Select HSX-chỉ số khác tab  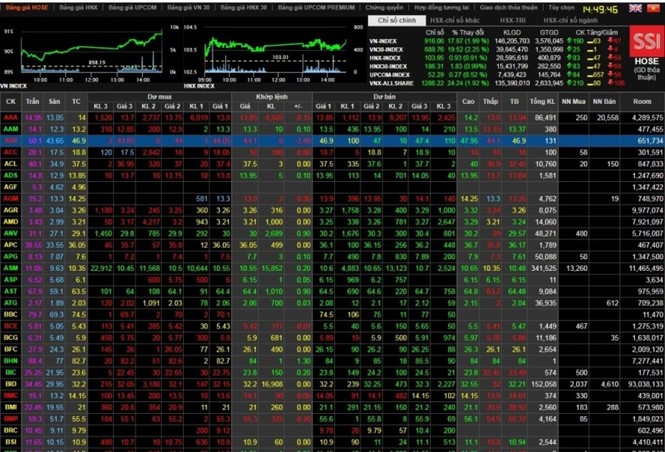(455, 20)
